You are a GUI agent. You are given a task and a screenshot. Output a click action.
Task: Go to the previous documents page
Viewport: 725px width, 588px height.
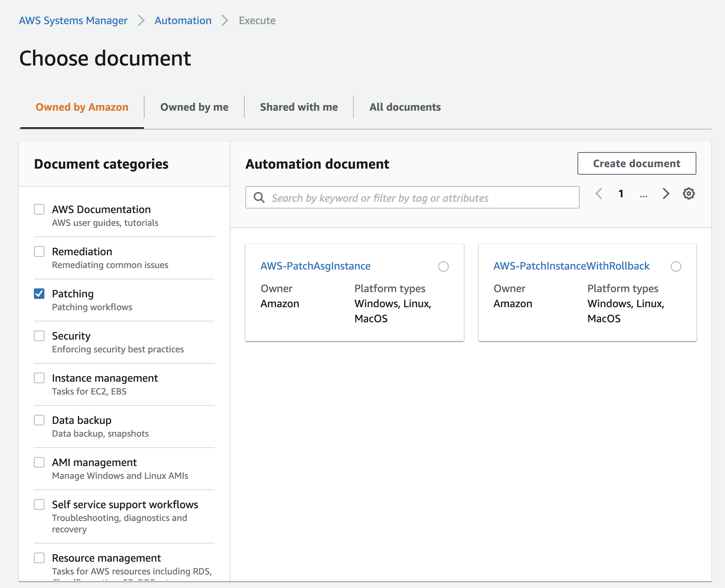click(599, 193)
